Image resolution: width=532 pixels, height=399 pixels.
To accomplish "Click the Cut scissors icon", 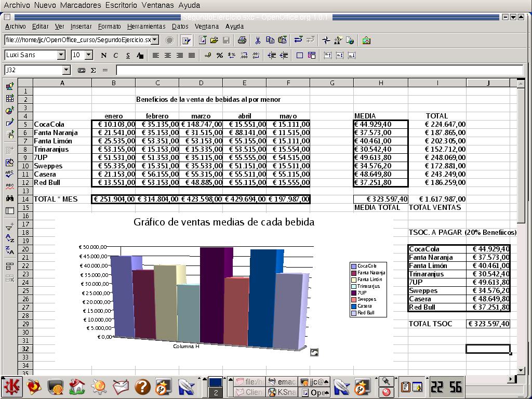I will [x=257, y=40].
